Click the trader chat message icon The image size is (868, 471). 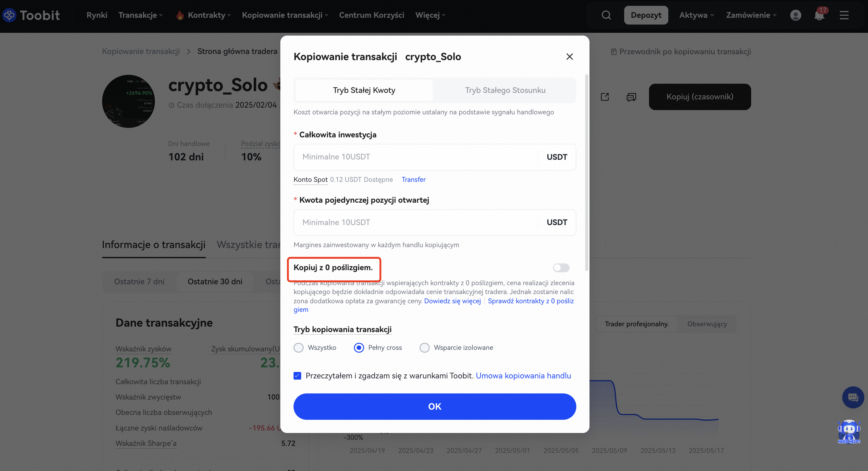(x=631, y=97)
